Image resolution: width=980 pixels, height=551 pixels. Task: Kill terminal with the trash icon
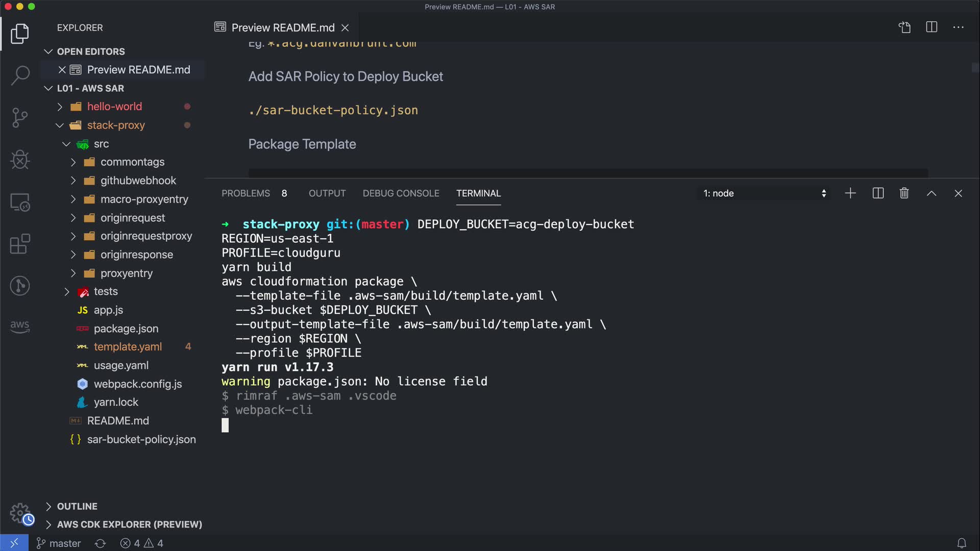904,193
